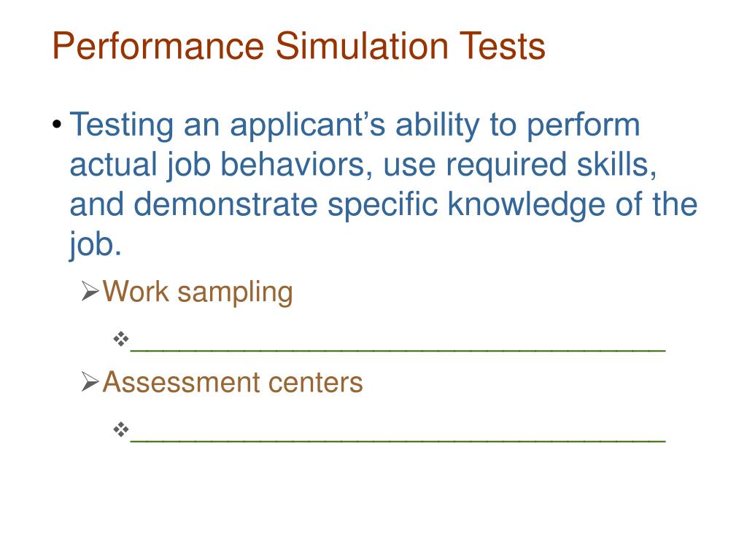Select the diamond bullet under Work sampling

pyautogui.click(x=120, y=339)
